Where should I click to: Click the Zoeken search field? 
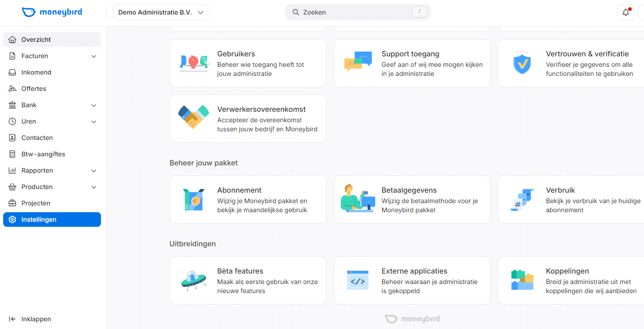357,12
